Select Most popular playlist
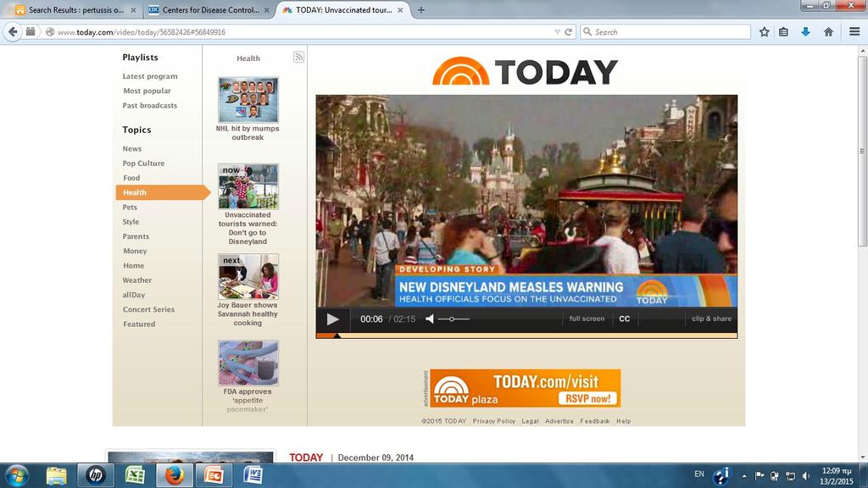 [x=147, y=91]
